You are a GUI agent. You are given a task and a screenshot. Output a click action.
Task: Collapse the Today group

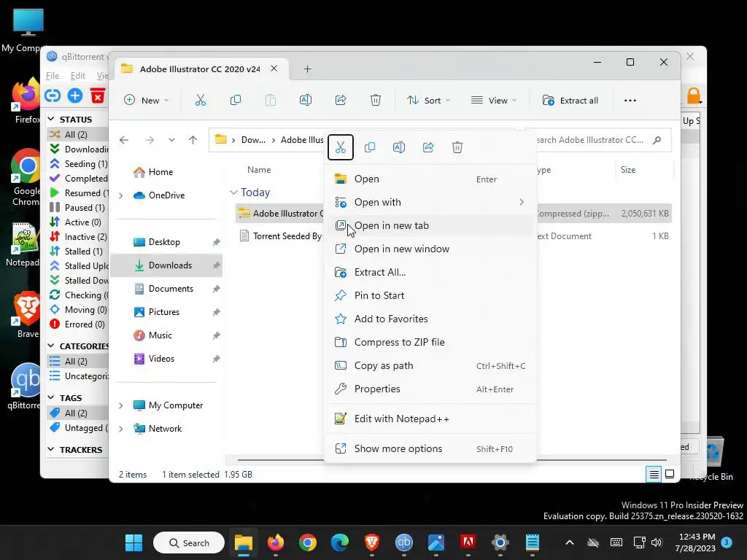pyautogui.click(x=233, y=192)
